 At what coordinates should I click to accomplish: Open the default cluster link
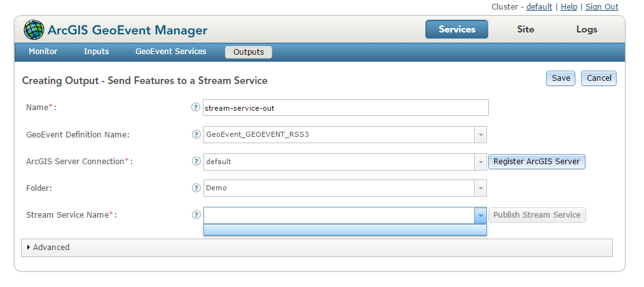point(539,6)
